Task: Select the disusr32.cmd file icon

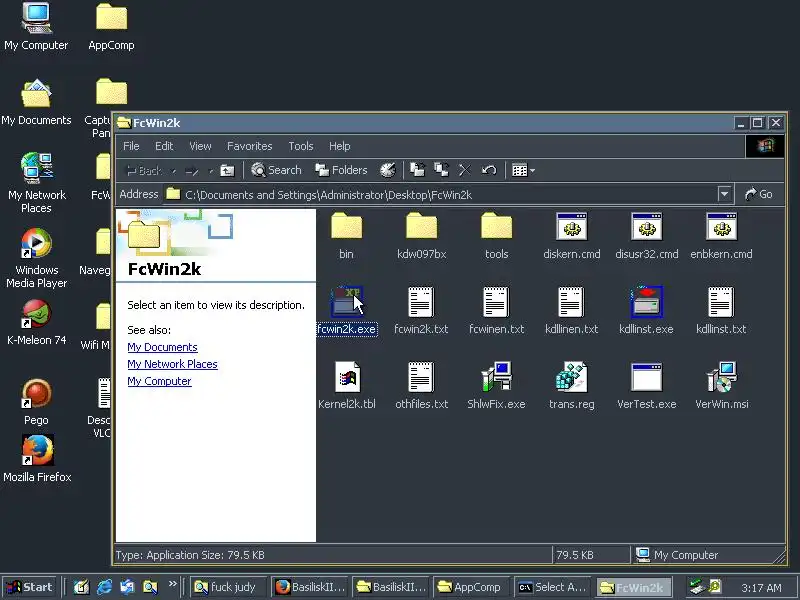Action: pos(646,227)
